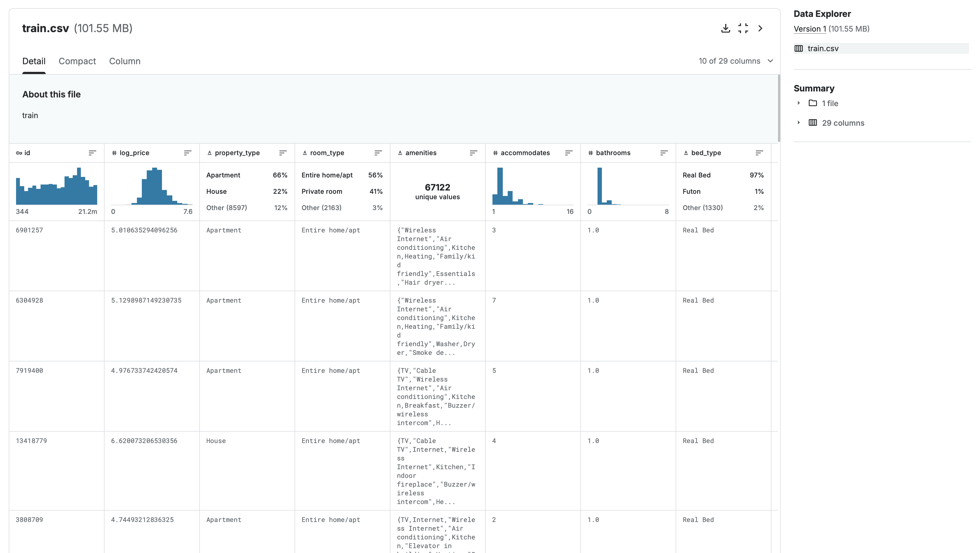
Task: Click the vertical scrollbar of file panel
Action: pyautogui.click(x=779, y=108)
